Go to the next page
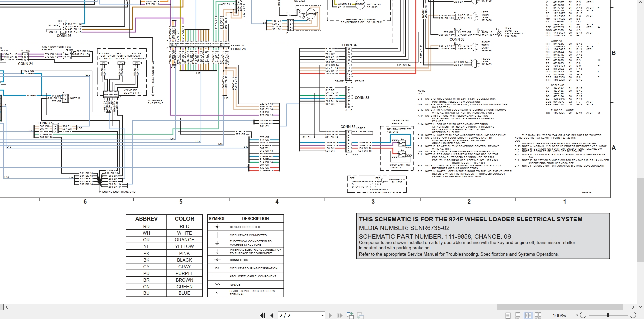 pyautogui.click(x=330, y=315)
